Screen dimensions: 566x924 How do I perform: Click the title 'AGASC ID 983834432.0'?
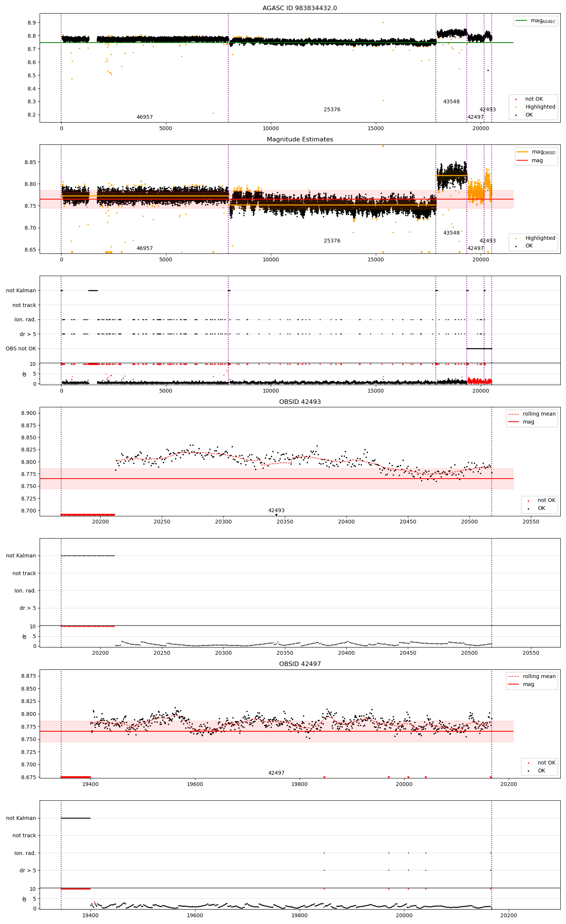tap(300, 8)
